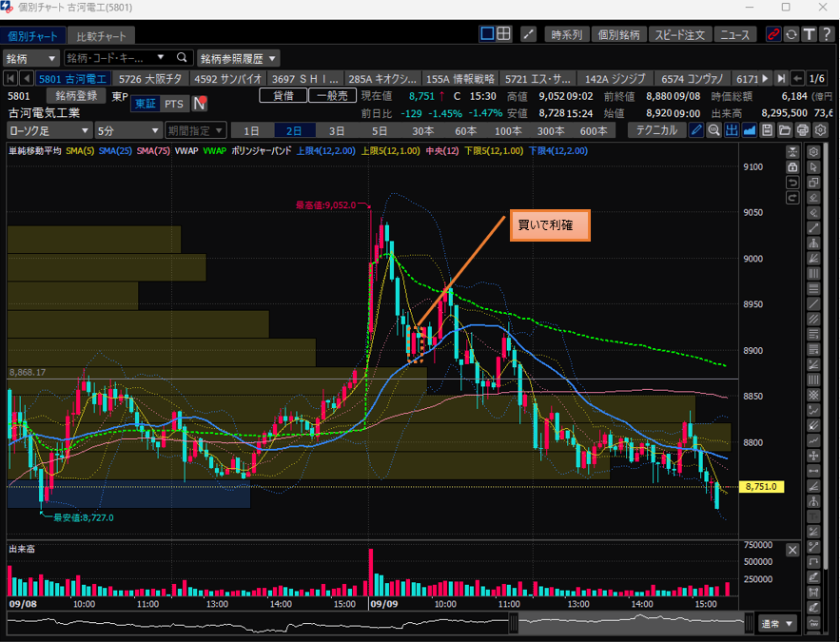The image size is (840, 642).
Task: Select the 5726 大阪チタ stock tab
Action: [150, 78]
